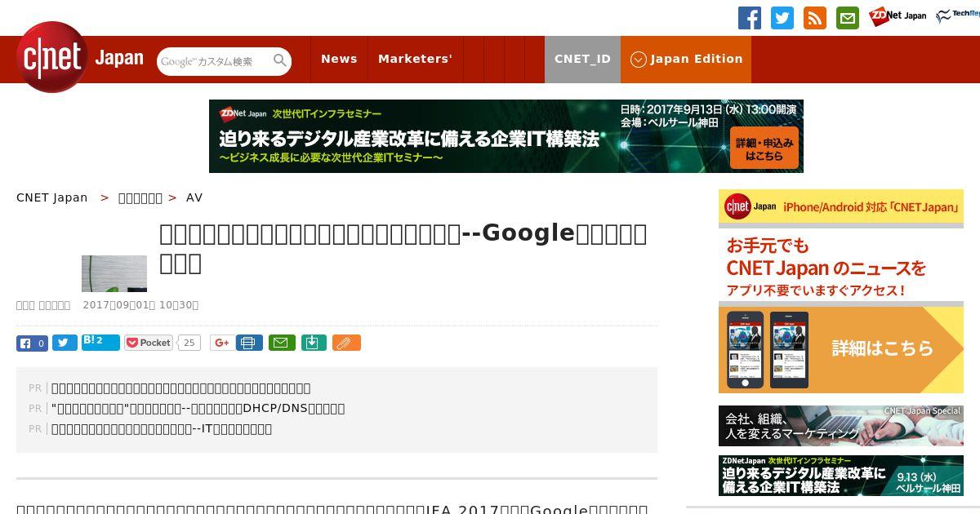Submit search with magnifier icon
This screenshot has height=514, width=980.
pyautogui.click(x=280, y=61)
